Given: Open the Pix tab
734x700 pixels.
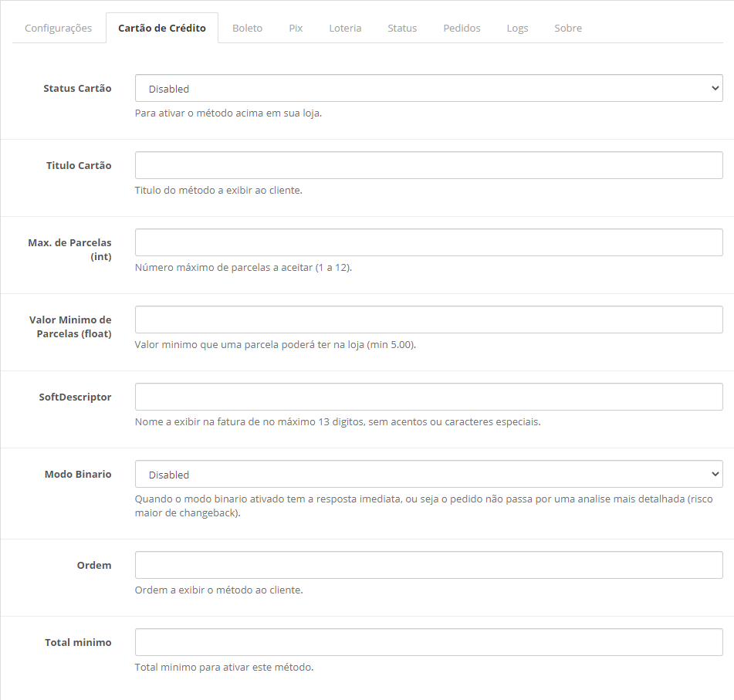Looking at the screenshot, I should (296, 28).
